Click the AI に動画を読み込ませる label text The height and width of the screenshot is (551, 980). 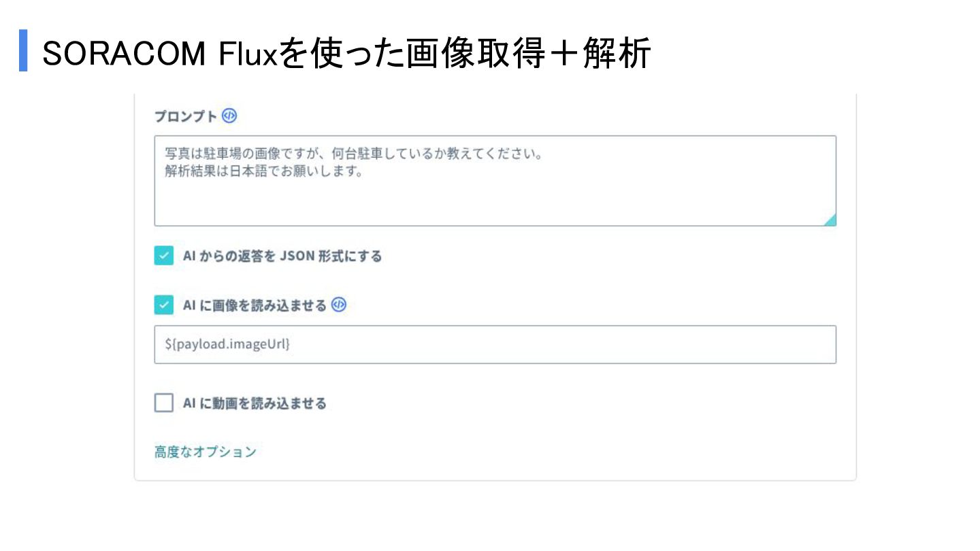(x=255, y=404)
